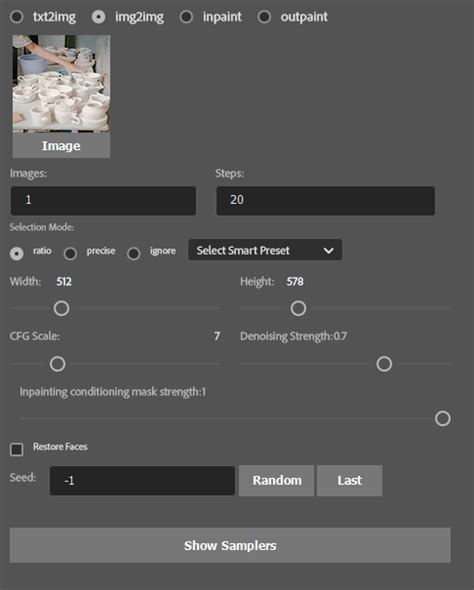Choose the outpaint generation mode
This screenshot has height=590, width=474.
(264, 17)
